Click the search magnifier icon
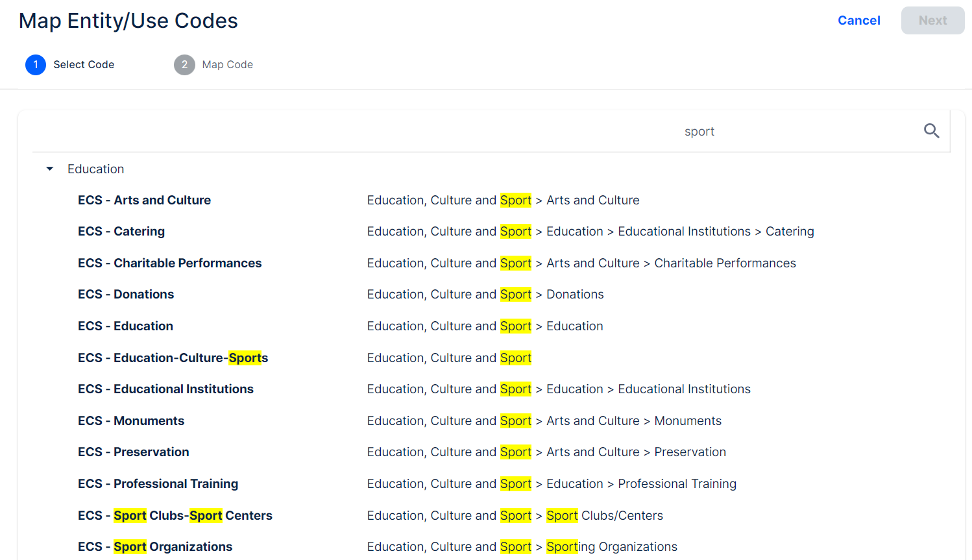Screen dimensions: 972x560 [931, 131]
